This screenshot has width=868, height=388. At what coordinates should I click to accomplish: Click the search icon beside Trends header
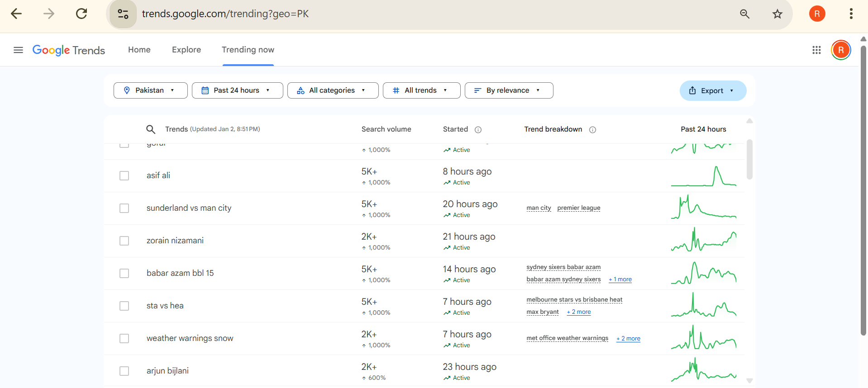point(151,129)
